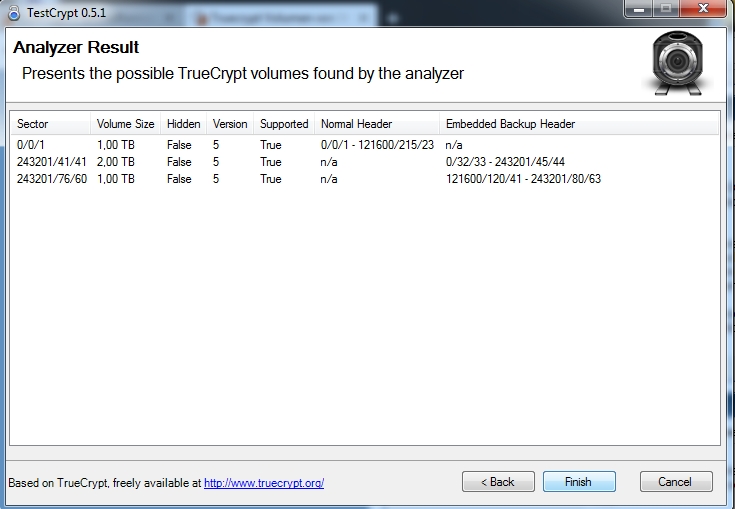
Task: Minimize the TestCrypt window
Action: pyautogui.click(x=638, y=8)
